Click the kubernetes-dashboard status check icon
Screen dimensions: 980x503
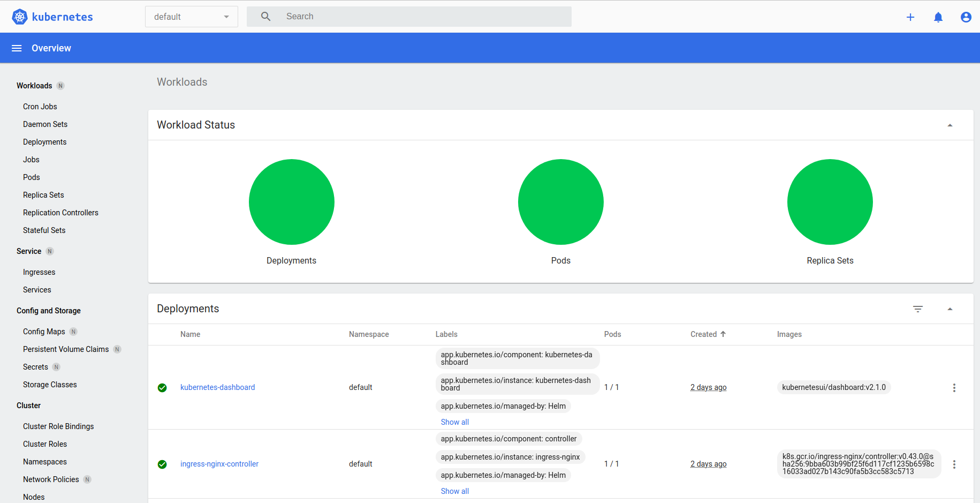pyautogui.click(x=162, y=388)
